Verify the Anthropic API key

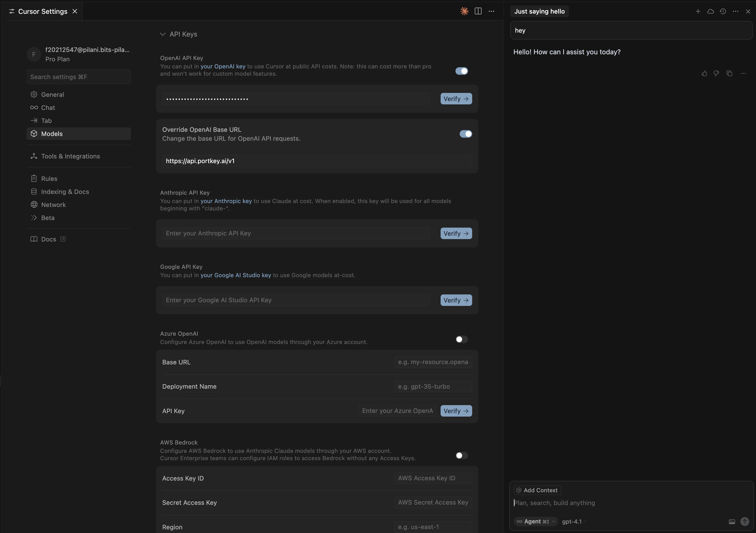tap(456, 233)
